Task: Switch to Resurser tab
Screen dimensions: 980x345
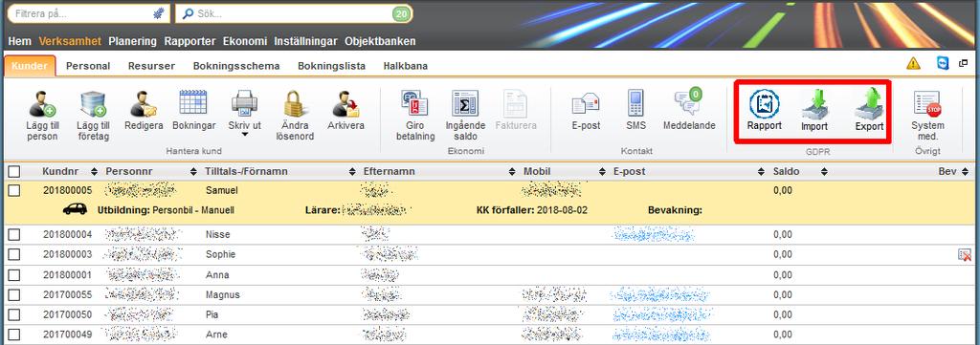Action: pyautogui.click(x=152, y=66)
